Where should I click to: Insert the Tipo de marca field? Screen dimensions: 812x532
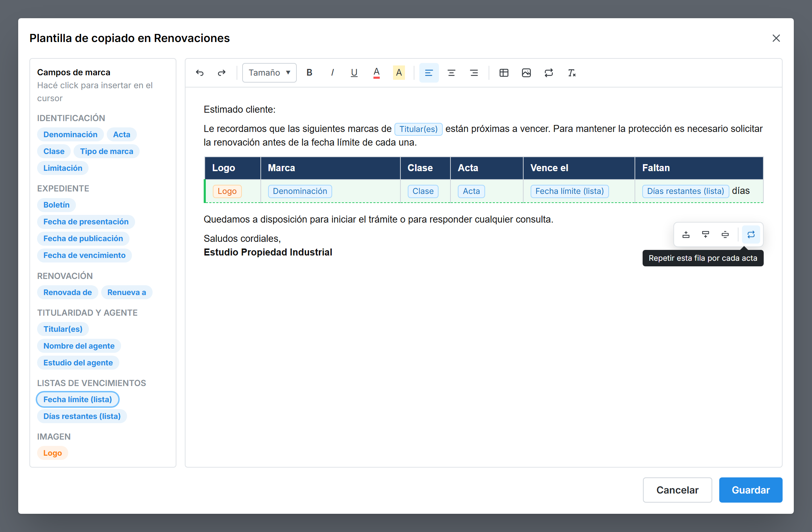click(x=107, y=151)
